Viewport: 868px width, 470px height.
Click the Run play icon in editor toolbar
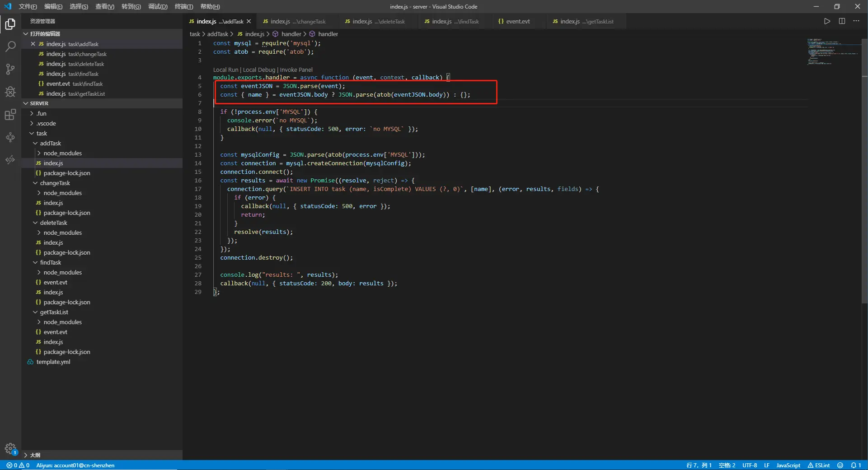click(827, 21)
